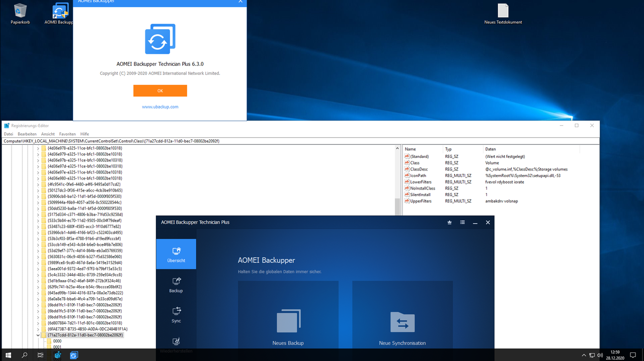This screenshot has width=644, height=361.
Task: Open the Ansicht menu in Registry Editor
Action: [48, 134]
